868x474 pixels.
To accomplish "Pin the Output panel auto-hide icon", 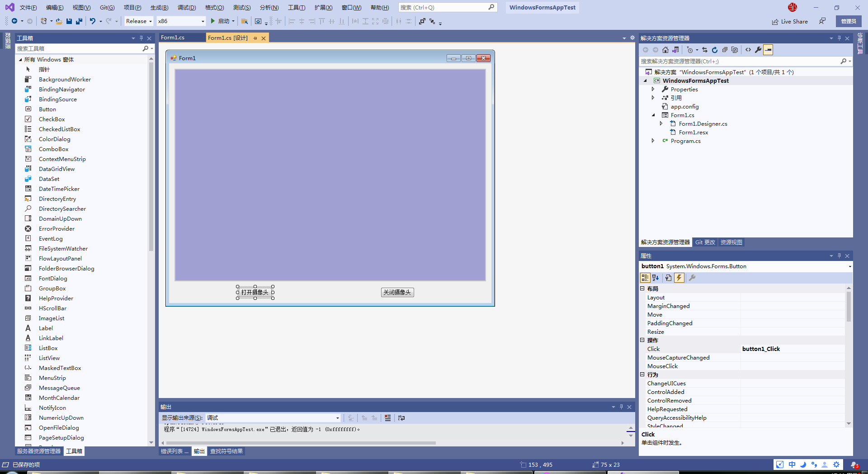I will coord(621,407).
